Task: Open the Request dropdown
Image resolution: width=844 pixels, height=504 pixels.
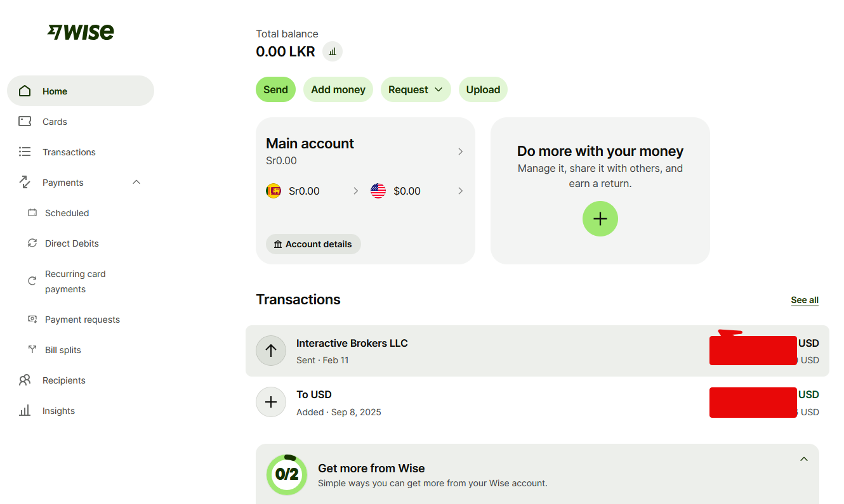Action: point(416,89)
